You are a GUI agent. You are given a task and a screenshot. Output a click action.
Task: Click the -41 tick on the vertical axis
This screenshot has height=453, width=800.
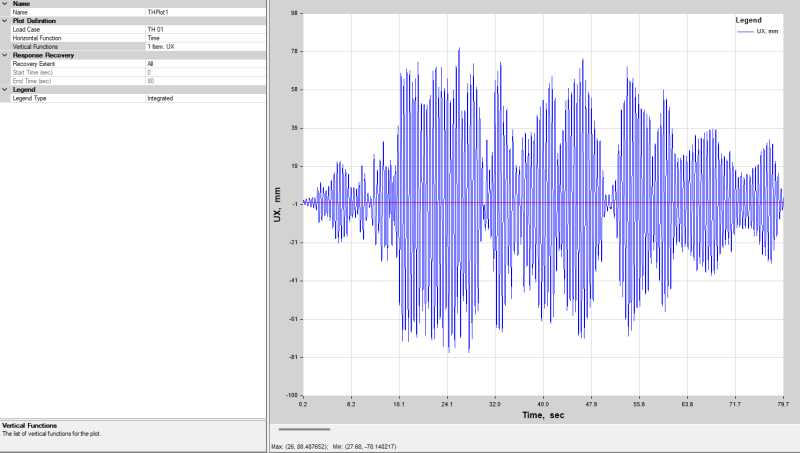(294, 281)
